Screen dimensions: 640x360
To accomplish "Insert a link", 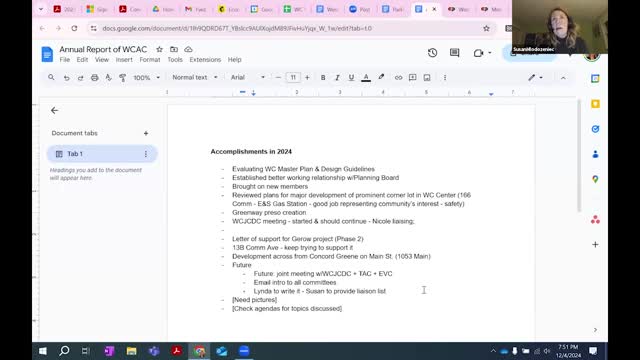I will [398, 78].
